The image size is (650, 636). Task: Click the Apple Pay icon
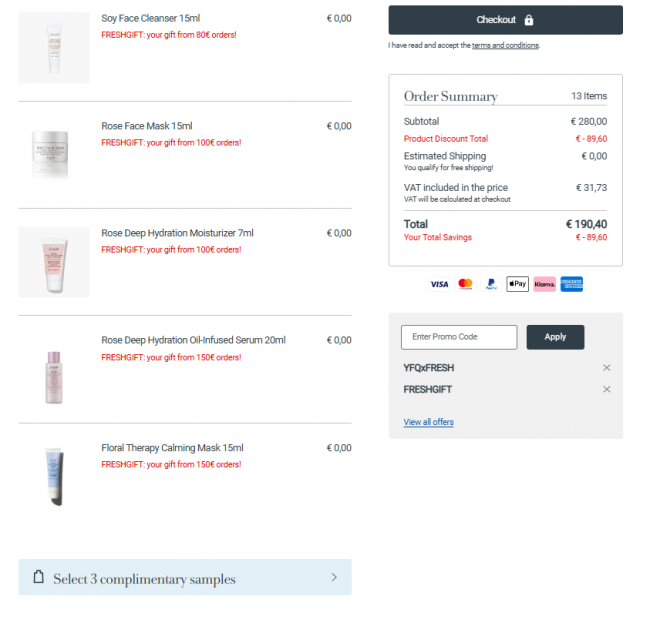tap(517, 284)
